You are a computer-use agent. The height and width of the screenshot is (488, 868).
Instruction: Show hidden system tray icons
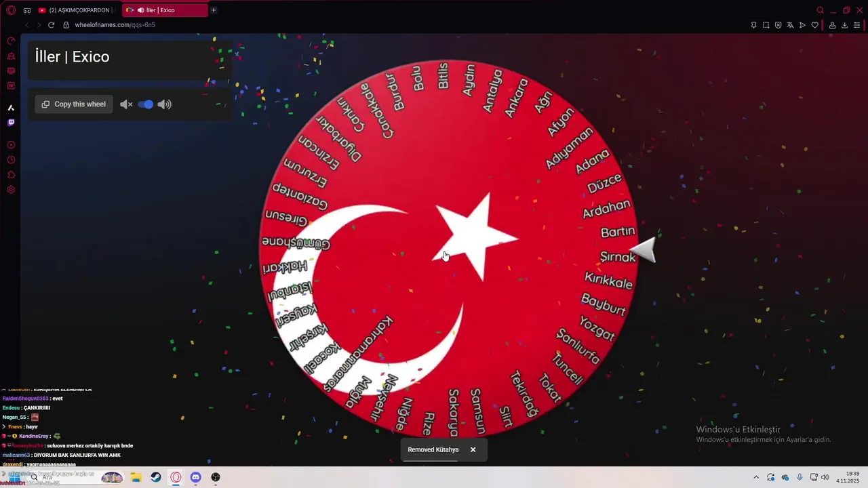756,477
